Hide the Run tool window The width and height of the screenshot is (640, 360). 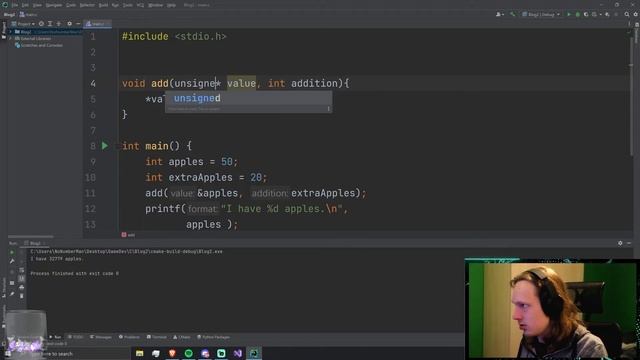[x=629, y=243]
